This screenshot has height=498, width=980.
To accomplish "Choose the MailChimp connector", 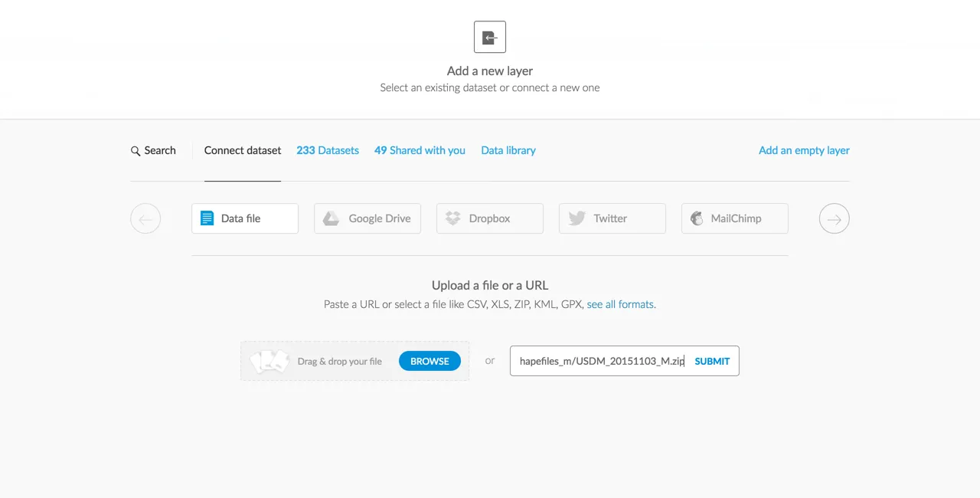I will tap(735, 218).
